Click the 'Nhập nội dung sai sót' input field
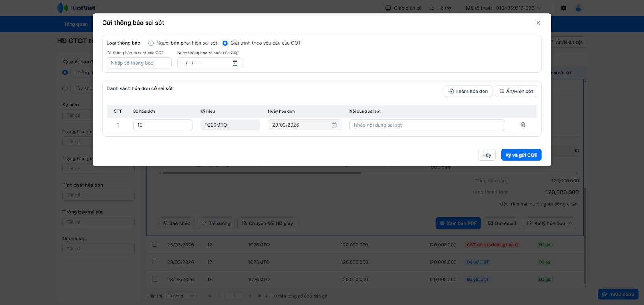This screenshot has width=644, height=305. tap(427, 125)
